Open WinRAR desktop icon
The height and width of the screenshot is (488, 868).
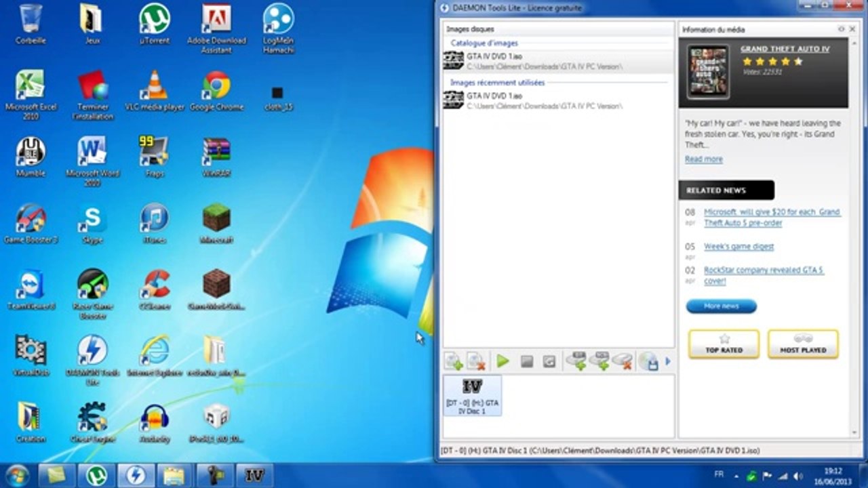point(216,157)
